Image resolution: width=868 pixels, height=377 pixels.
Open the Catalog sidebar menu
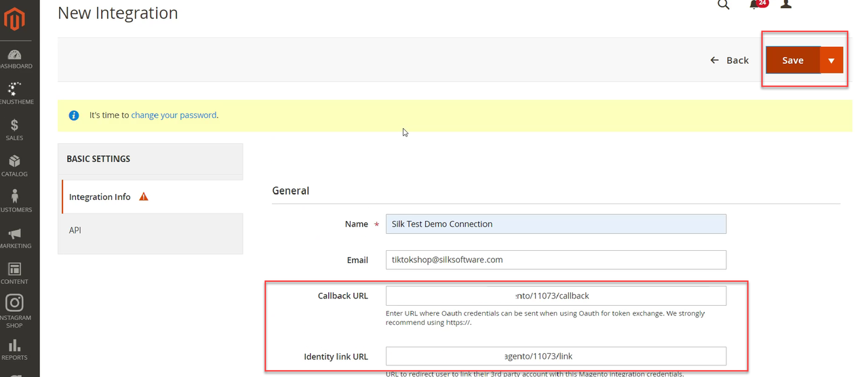tap(15, 166)
